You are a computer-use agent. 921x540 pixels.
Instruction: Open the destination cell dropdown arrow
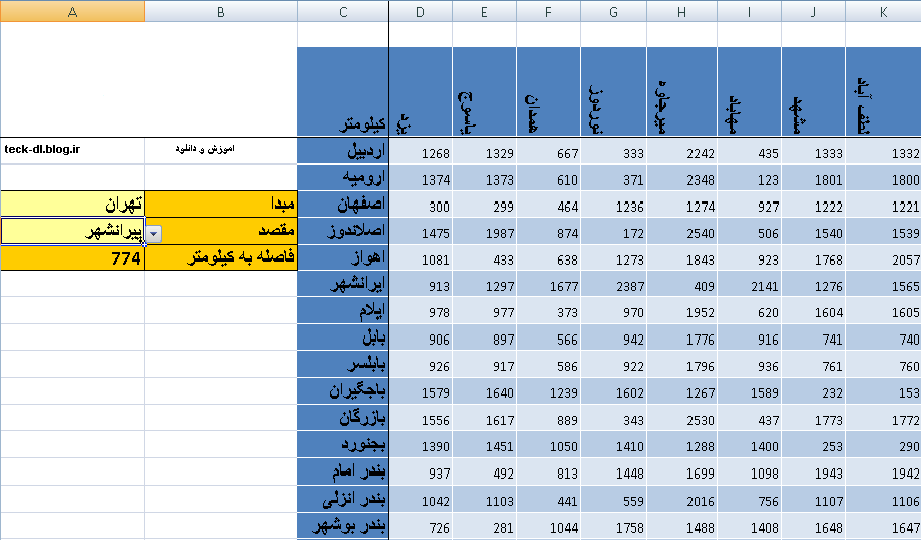[x=154, y=232]
